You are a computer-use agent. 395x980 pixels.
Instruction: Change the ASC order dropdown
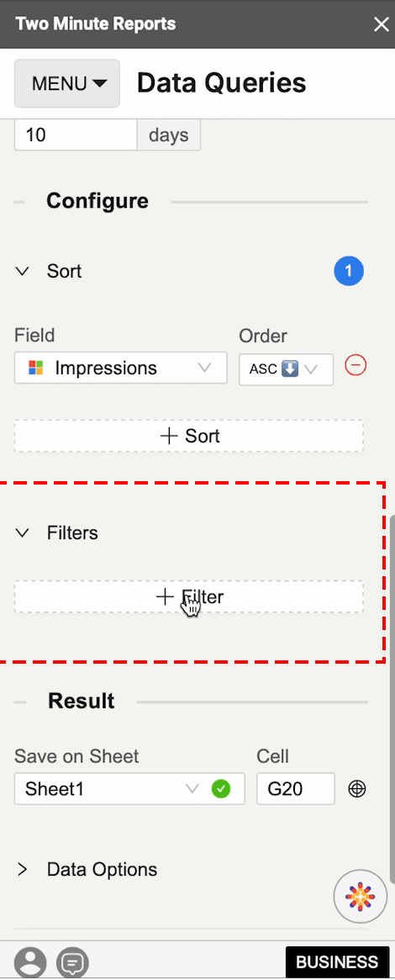pos(286,369)
